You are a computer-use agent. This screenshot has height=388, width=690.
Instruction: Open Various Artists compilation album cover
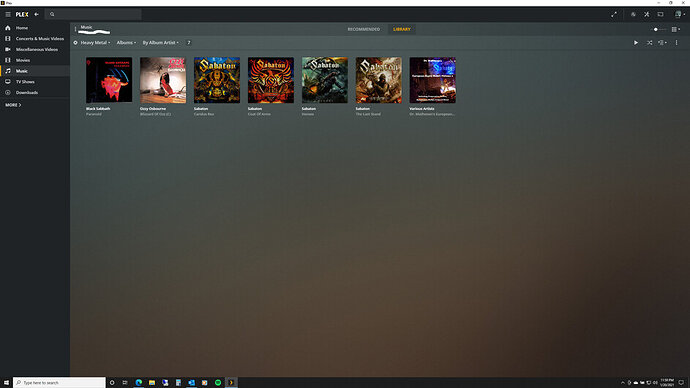(433, 80)
